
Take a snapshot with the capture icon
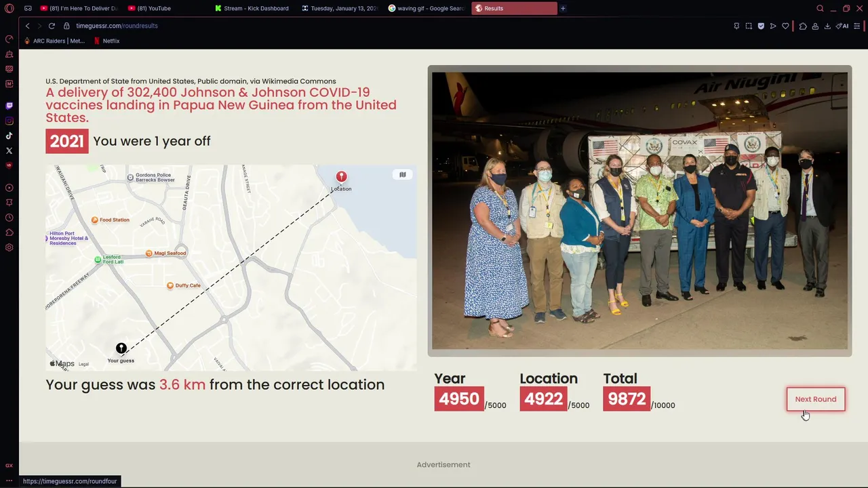pyautogui.click(x=749, y=26)
